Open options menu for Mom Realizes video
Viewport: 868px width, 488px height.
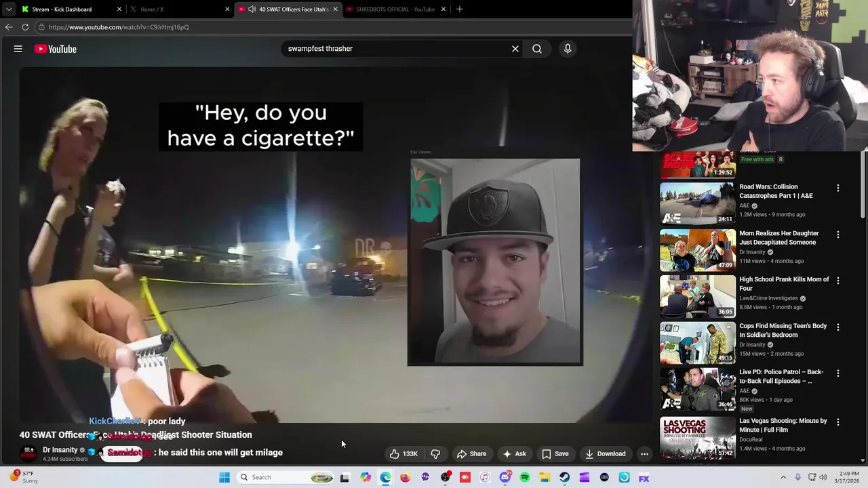[x=837, y=235]
